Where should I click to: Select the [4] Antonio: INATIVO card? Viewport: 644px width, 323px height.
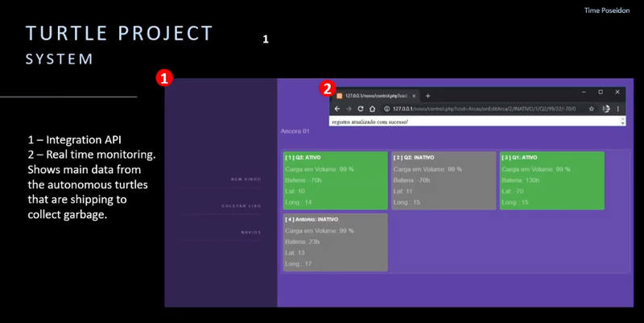tap(334, 241)
